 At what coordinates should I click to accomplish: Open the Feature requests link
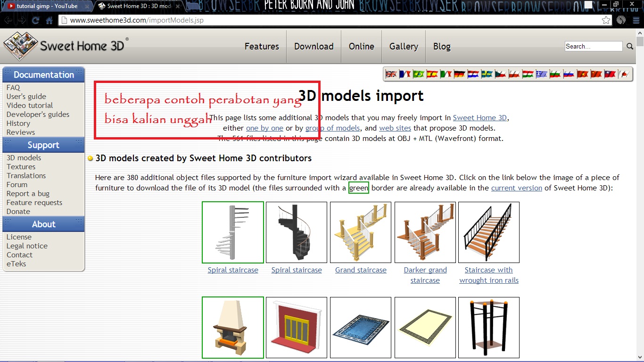34,202
